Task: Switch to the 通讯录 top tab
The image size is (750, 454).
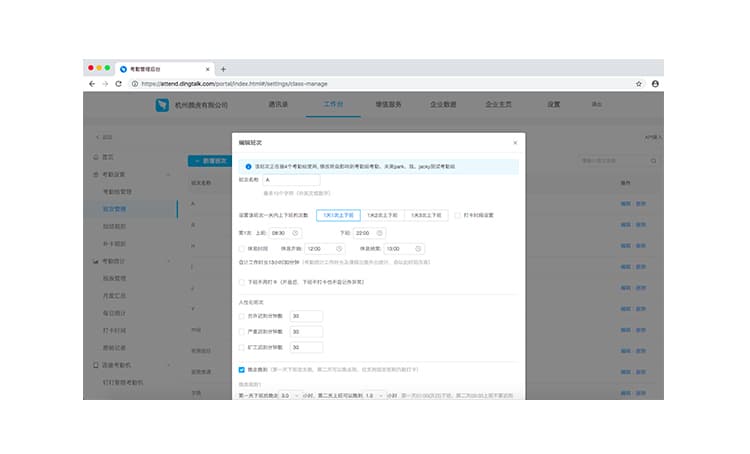Action: (x=278, y=104)
